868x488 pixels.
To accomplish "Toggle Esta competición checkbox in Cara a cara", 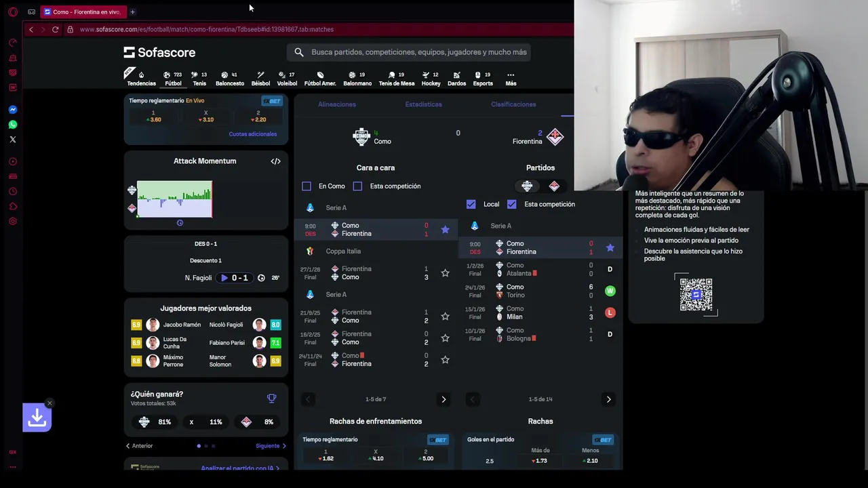I will [357, 186].
